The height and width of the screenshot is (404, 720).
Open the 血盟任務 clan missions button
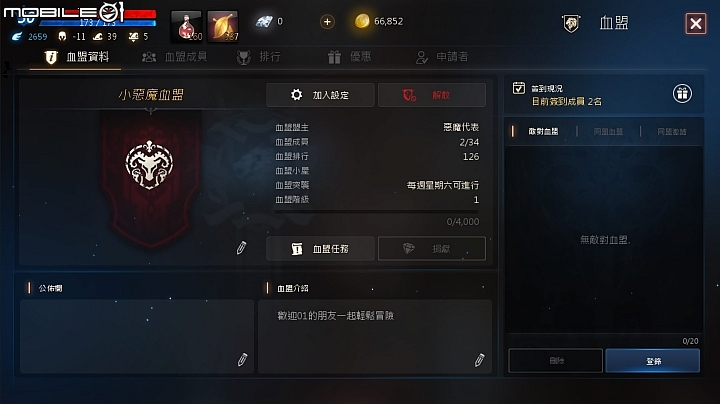pos(320,248)
